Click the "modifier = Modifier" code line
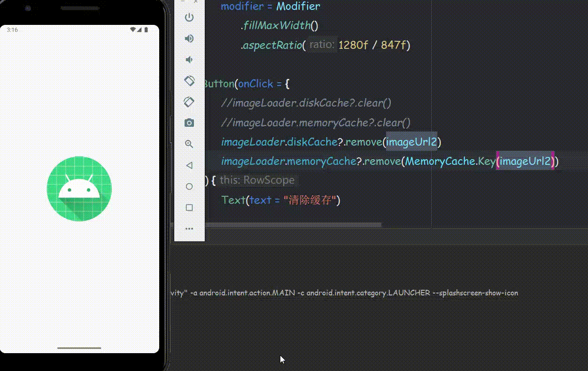Image resolution: width=588 pixels, height=371 pixels. (271, 7)
